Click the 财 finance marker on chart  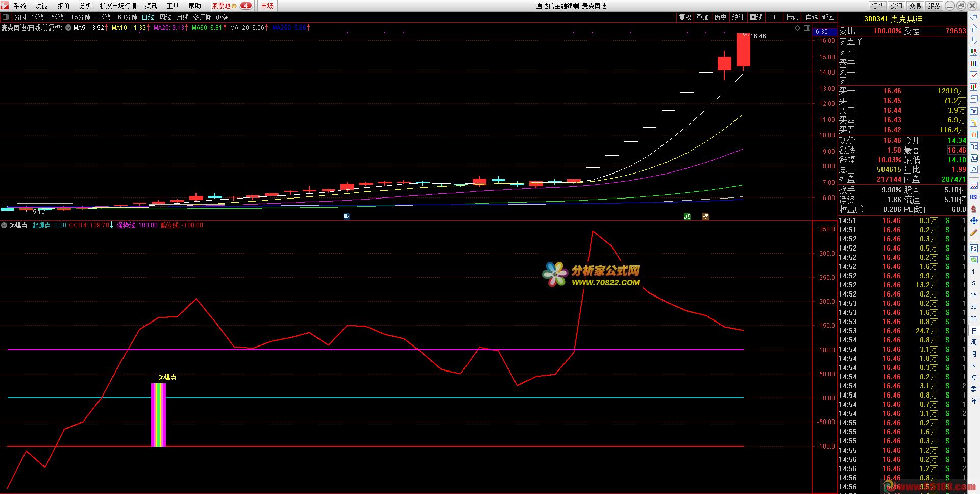click(347, 217)
